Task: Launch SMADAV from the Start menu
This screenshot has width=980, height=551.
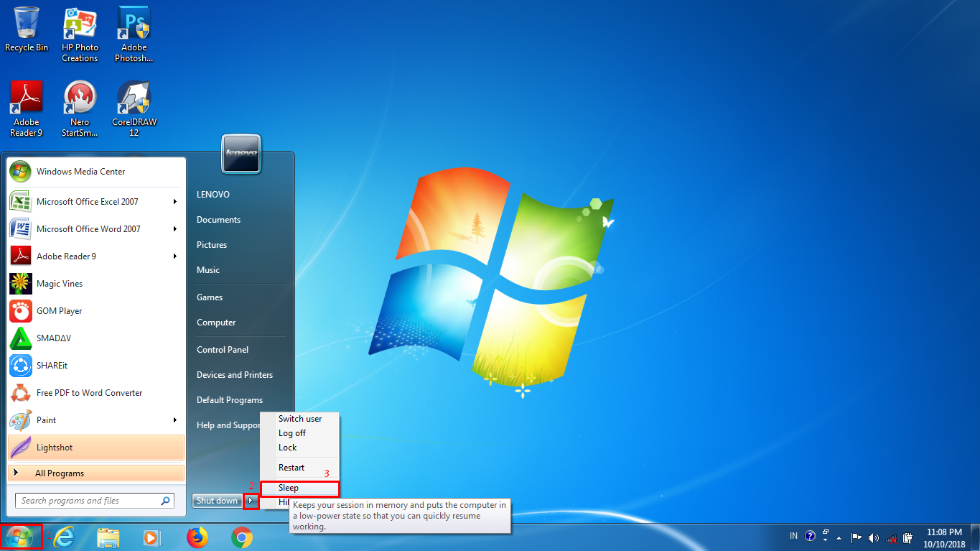Action: pos(96,338)
